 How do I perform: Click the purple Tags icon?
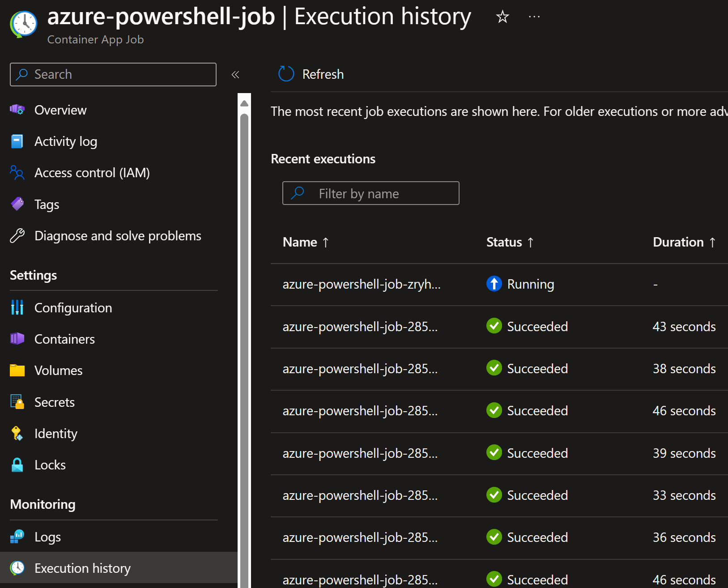[17, 204]
